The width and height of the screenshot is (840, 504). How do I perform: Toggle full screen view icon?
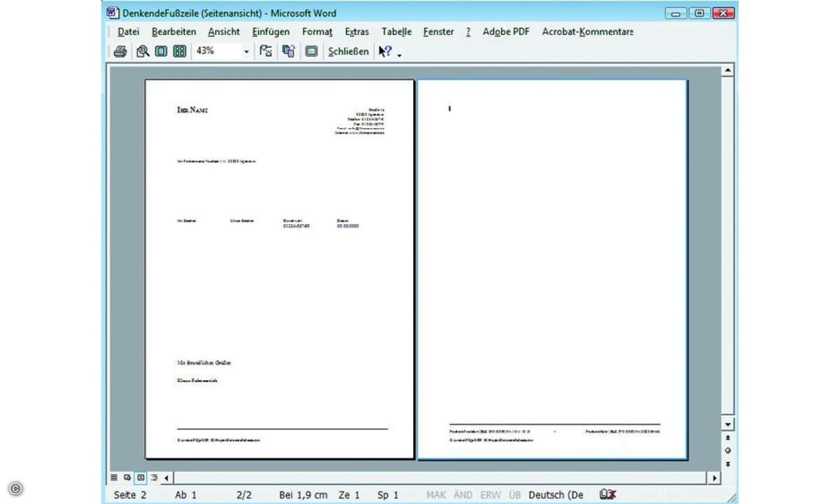point(311,51)
